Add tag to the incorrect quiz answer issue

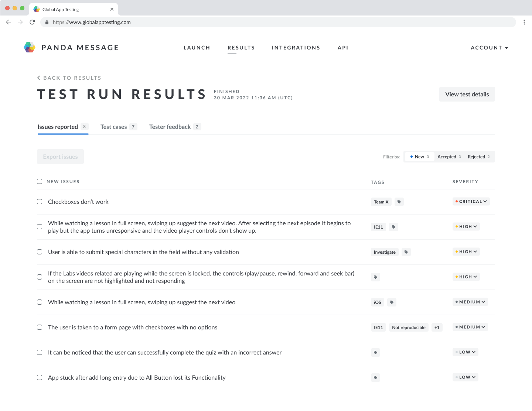pyautogui.click(x=375, y=352)
